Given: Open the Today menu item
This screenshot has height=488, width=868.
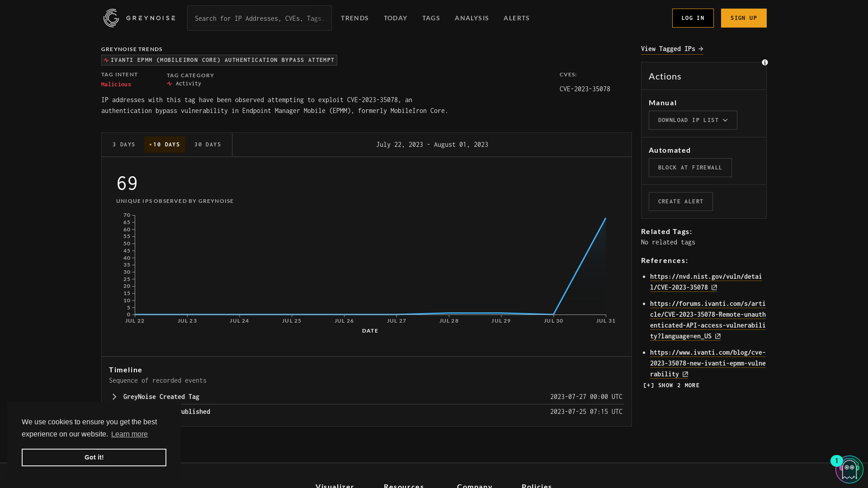Looking at the screenshot, I should [x=396, y=18].
